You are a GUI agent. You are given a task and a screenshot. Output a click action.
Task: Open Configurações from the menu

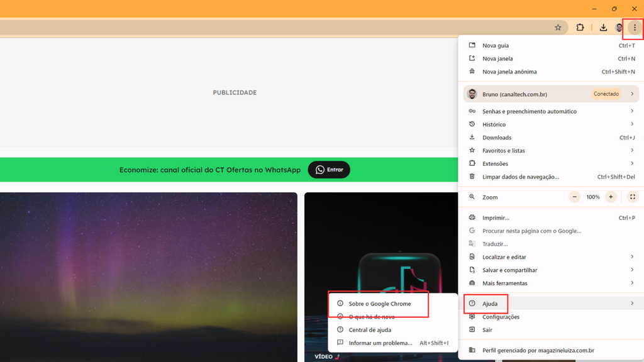[551, 317]
